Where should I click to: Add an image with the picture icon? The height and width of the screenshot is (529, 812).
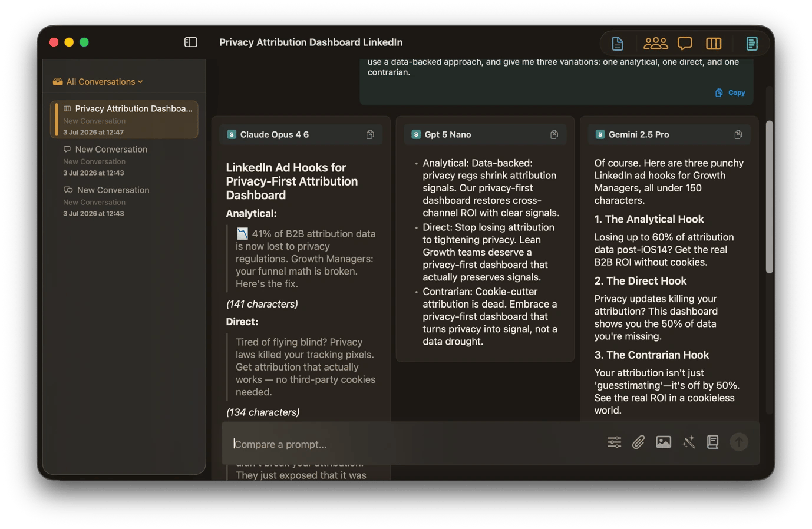(663, 442)
